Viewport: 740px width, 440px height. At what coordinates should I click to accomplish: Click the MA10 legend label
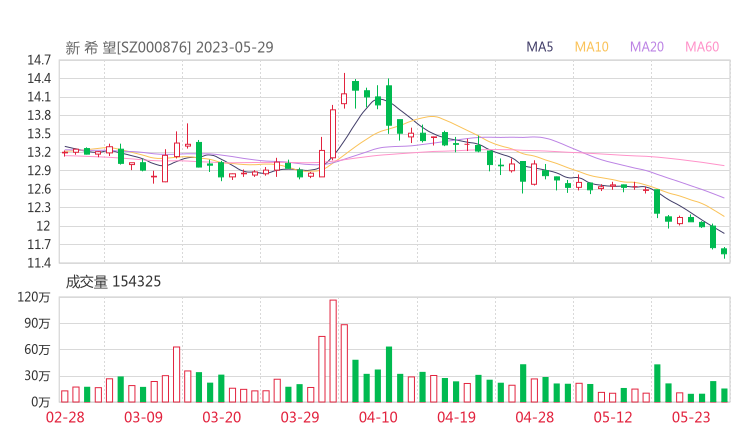pyautogui.click(x=591, y=47)
